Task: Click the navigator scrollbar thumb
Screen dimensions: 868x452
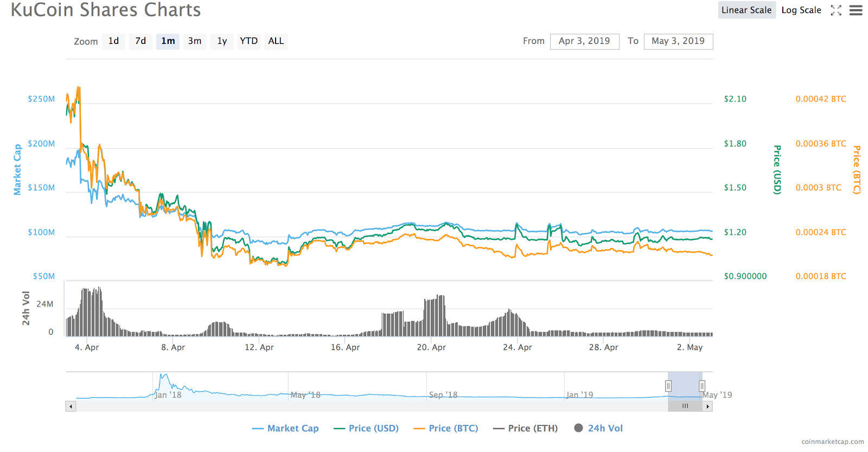Action: click(x=685, y=406)
